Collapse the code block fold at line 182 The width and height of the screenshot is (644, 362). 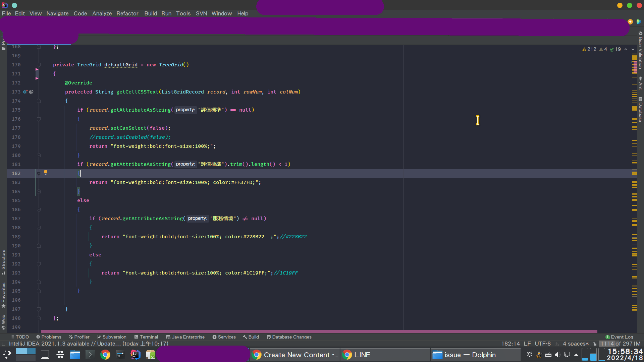tap(39, 173)
